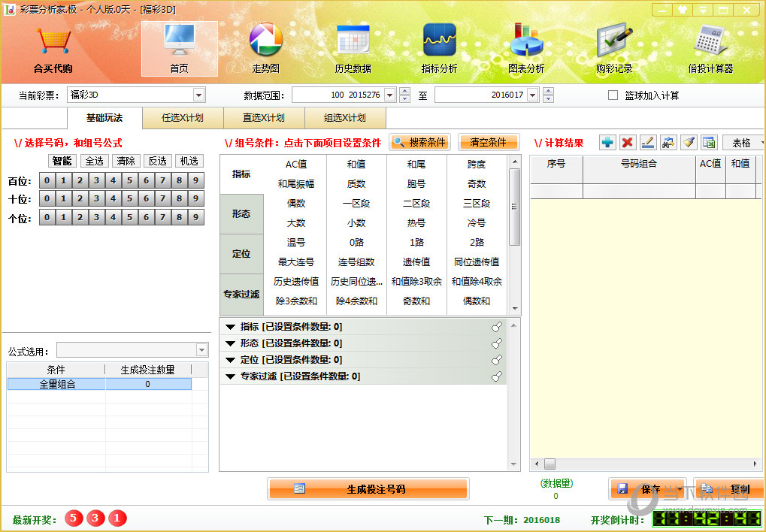766x532 pixels.
Task: Click the binoculars search icon in 计算结果
Action: click(668, 142)
